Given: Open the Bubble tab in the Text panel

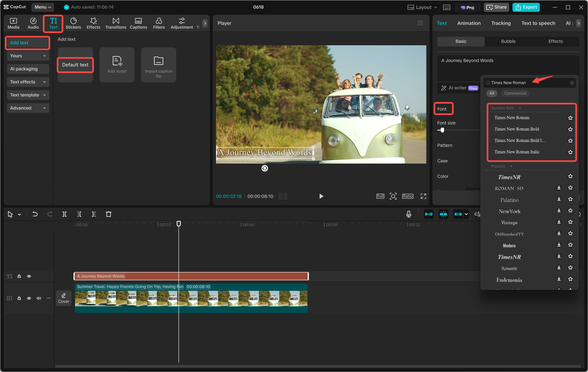Looking at the screenshot, I should click(x=508, y=41).
